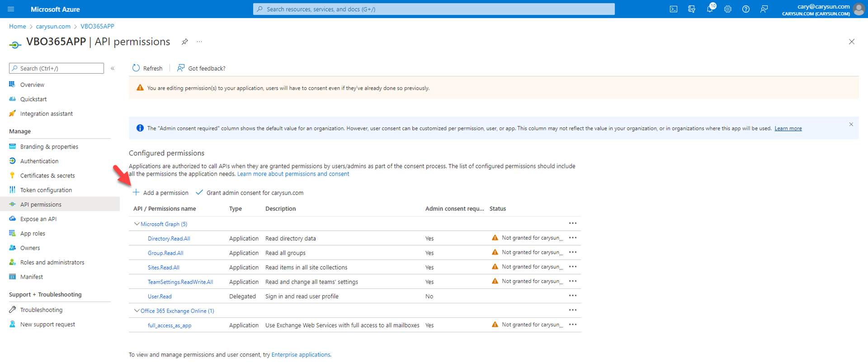Screen dimensions: 868x363
Task: Click the Refresh icon button
Action: [136, 68]
